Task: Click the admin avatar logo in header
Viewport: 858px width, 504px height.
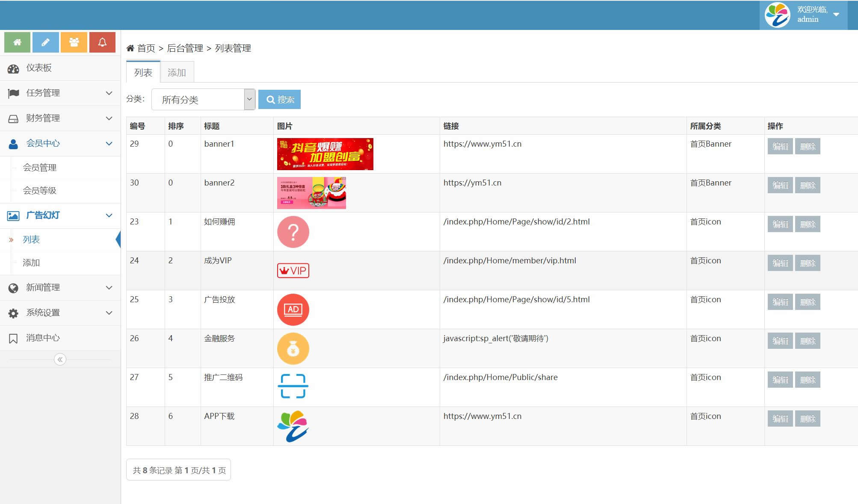Action: pos(777,15)
